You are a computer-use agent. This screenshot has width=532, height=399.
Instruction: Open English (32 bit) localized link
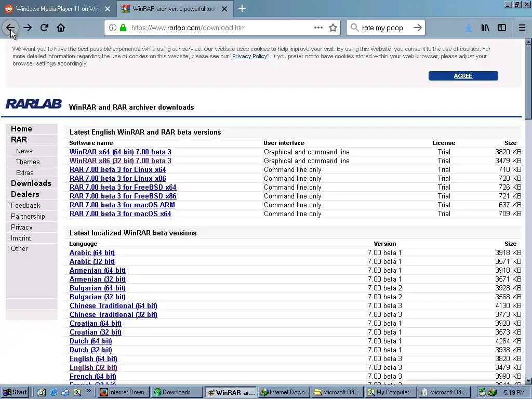tap(94, 367)
